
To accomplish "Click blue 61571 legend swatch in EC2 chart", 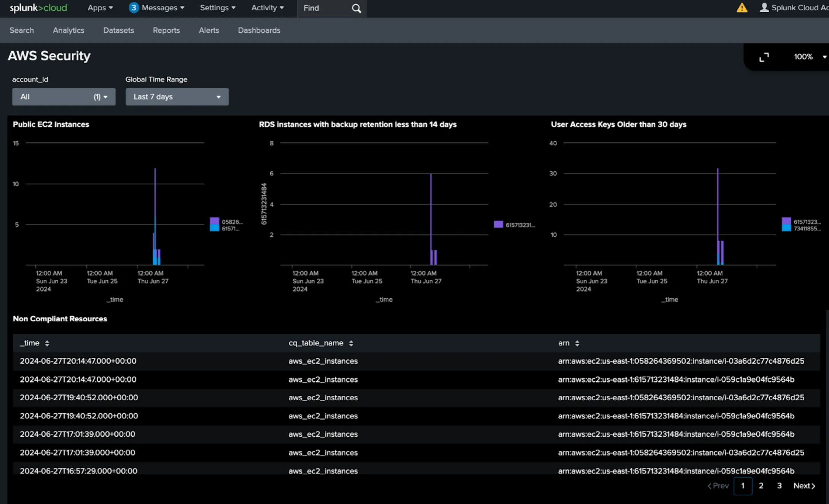I will (x=214, y=228).
